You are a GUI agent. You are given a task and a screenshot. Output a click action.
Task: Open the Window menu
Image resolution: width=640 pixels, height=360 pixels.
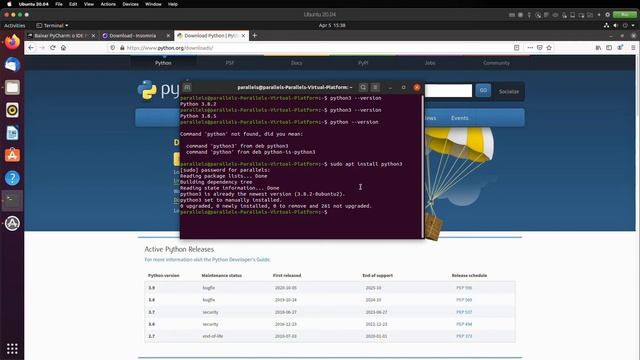[153, 4]
